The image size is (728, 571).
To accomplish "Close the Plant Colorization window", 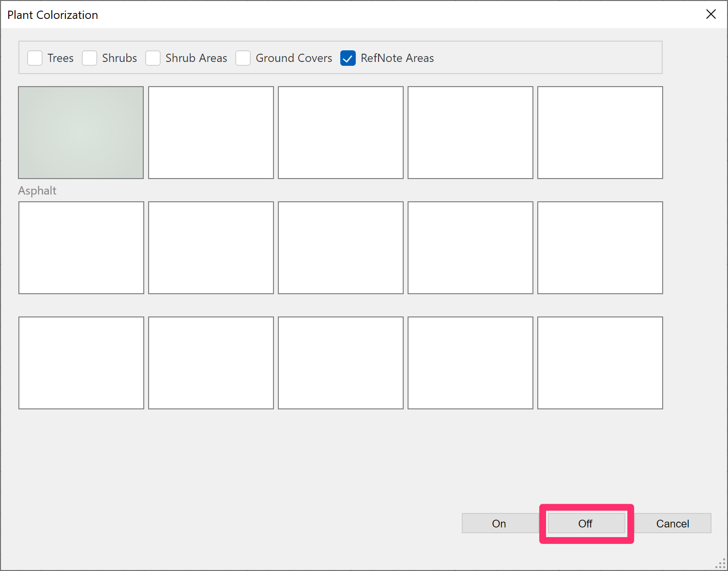I will [711, 15].
